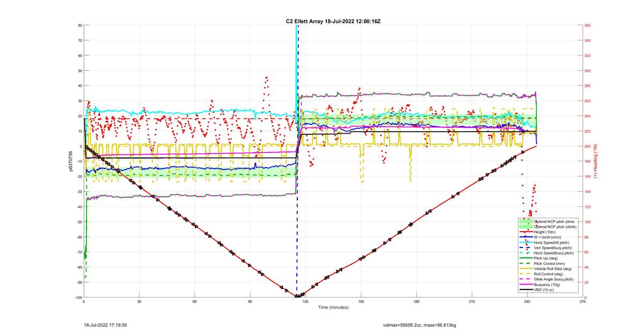
Task: Click the 'p6370756' left axis label
Action: point(70,161)
